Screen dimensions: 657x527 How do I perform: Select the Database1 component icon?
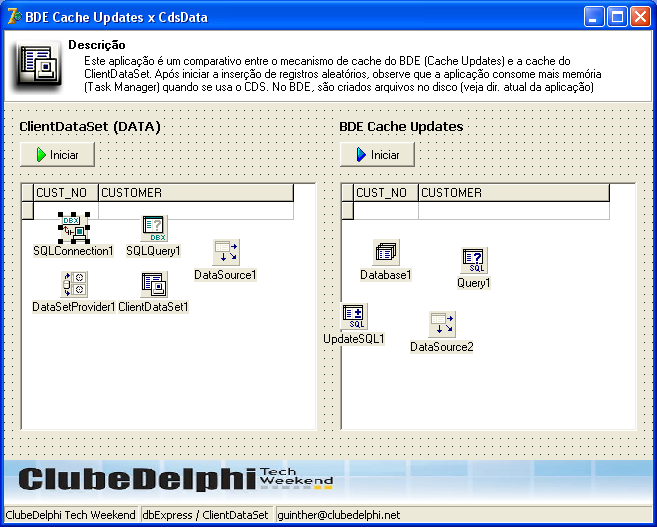click(x=386, y=252)
